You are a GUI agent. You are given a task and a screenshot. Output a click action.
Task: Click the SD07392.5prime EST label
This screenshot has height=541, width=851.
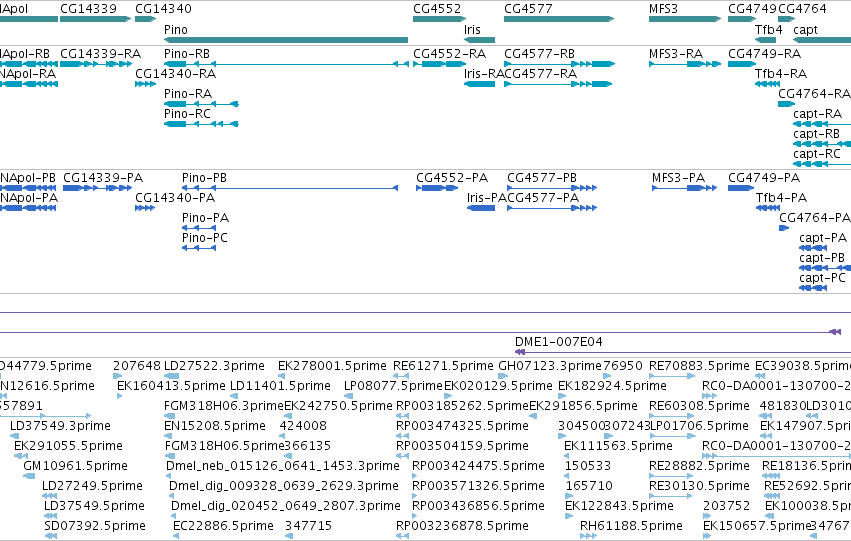[x=95, y=526]
